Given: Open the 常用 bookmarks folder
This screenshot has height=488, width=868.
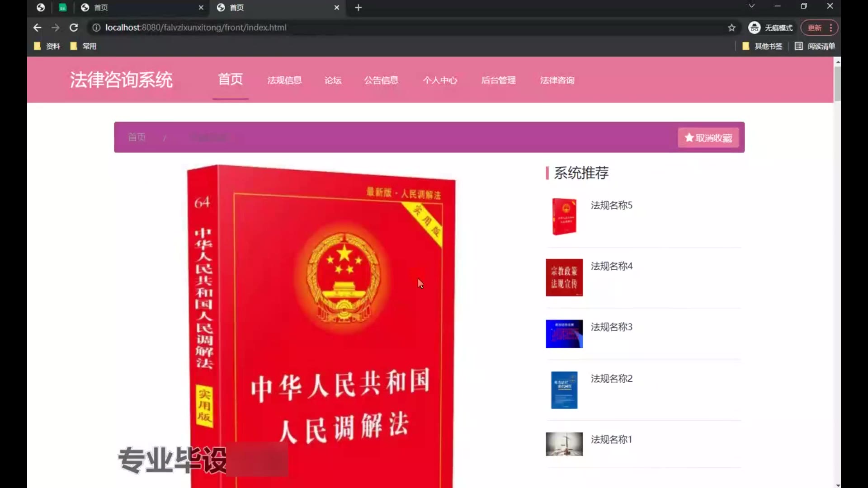Looking at the screenshot, I should [x=83, y=46].
